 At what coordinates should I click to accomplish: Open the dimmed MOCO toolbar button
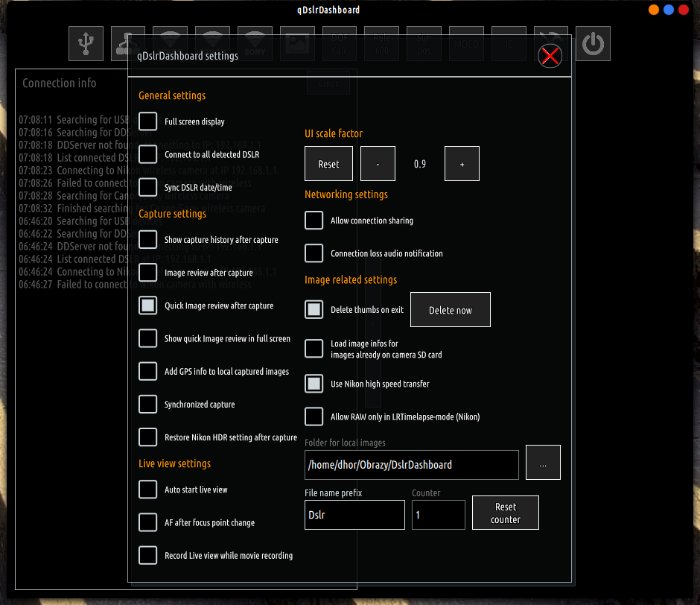466,43
